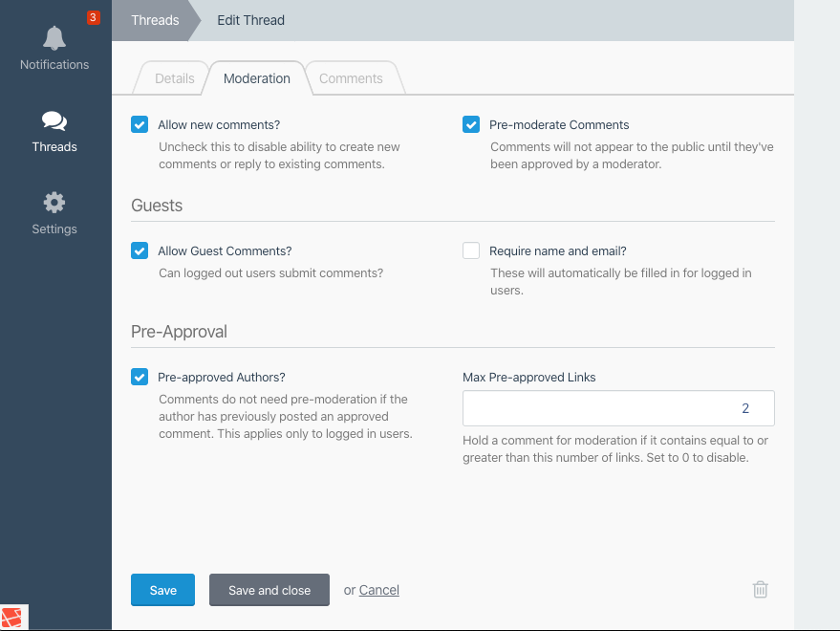Click the red notification count badge
The width and height of the screenshot is (840, 631).
click(94, 18)
